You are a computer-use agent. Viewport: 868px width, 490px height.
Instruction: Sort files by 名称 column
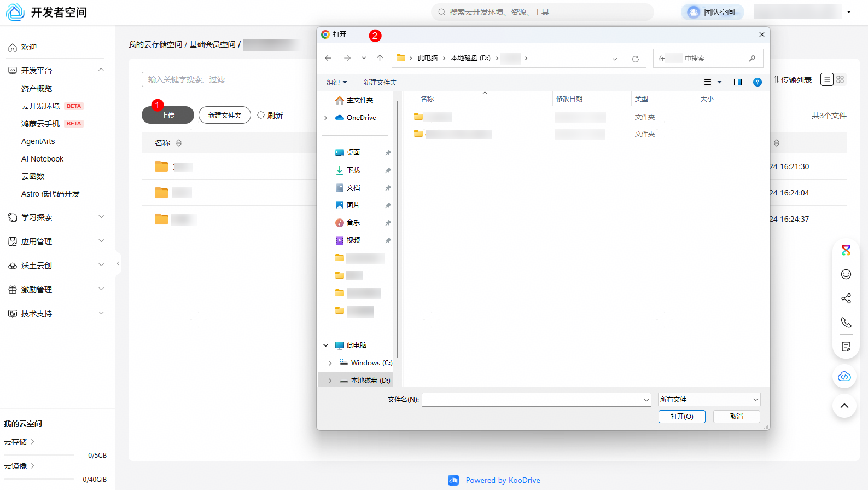[427, 99]
